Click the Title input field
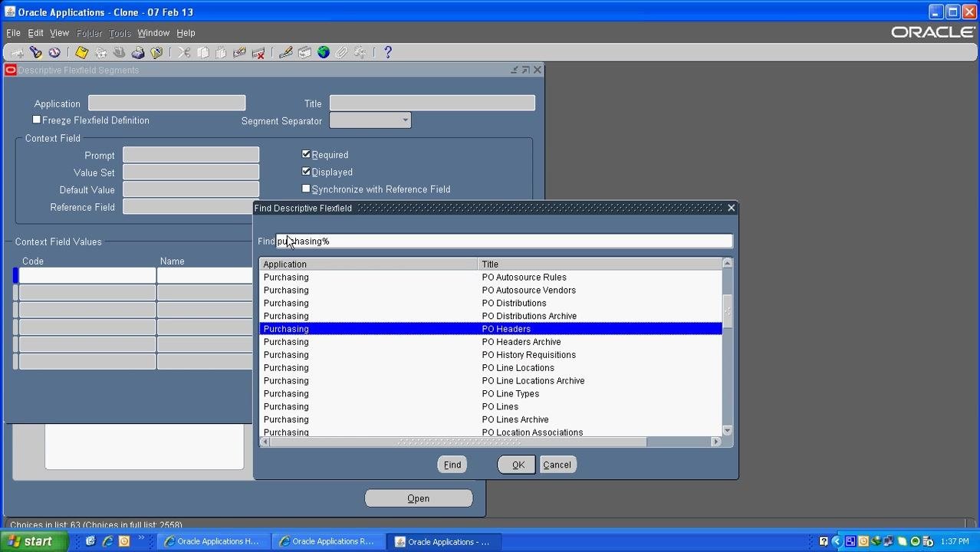Viewport: 980px width, 552px height. (x=432, y=103)
